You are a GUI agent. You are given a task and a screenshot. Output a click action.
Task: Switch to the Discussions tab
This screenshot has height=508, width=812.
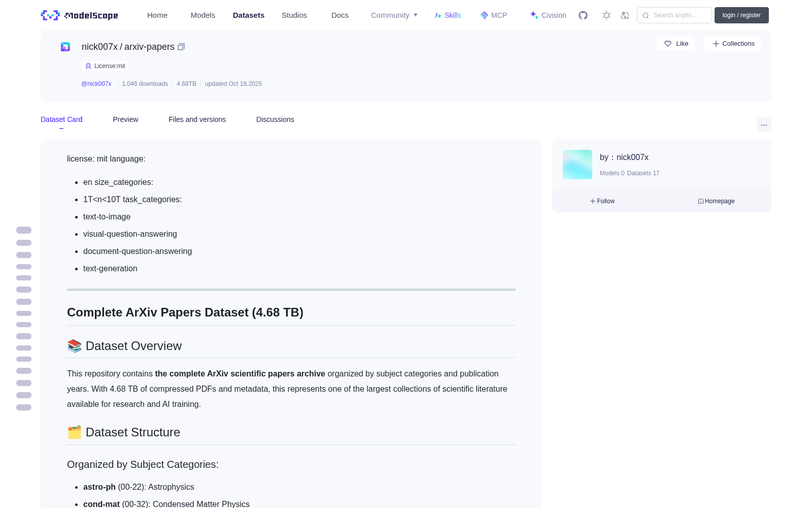(275, 119)
